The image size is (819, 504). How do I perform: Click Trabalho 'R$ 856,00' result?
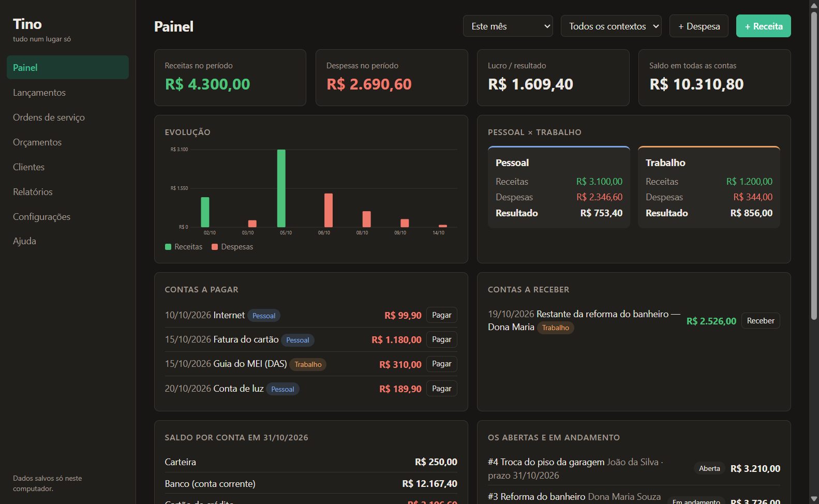click(x=751, y=213)
